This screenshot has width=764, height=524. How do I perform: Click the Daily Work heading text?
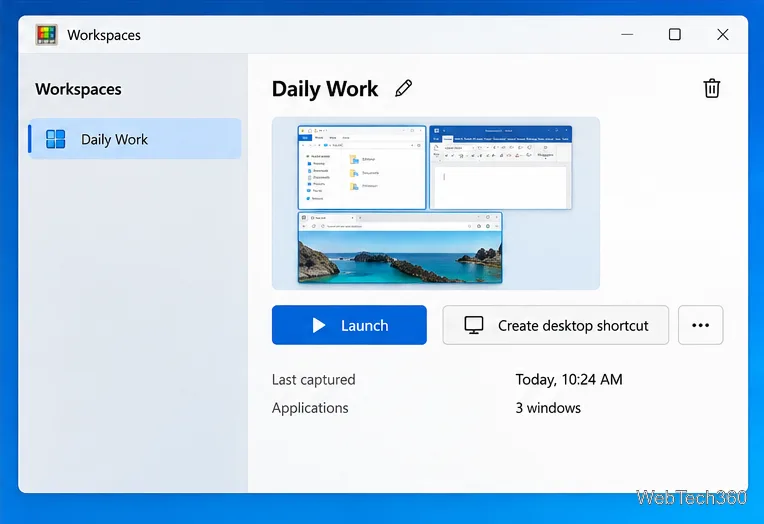tap(325, 89)
